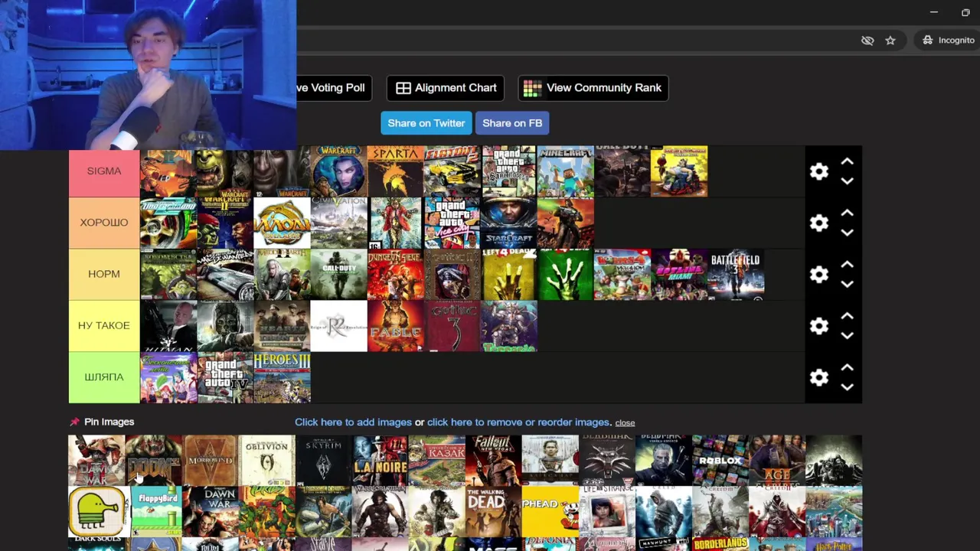This screenshot has width=980, height=551.
Task: Select World of Warcraft cover in SIGMA
Action: click(x=339, y=171)
